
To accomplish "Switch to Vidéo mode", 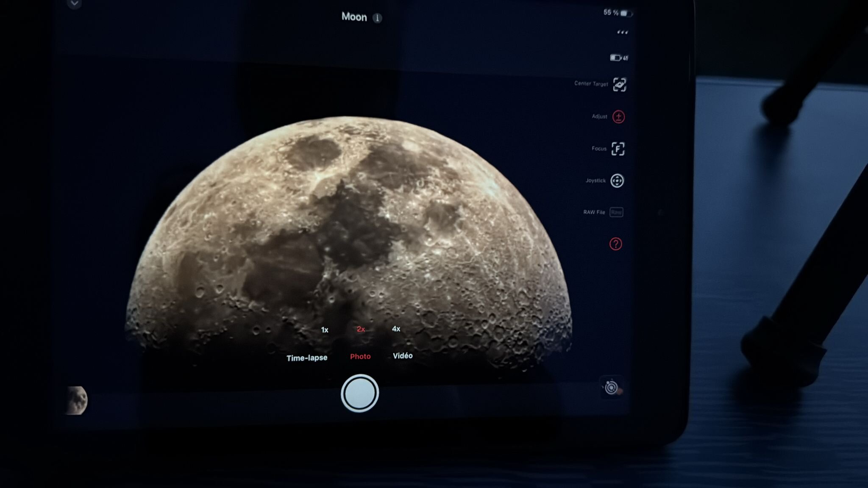I will [402, 356].
